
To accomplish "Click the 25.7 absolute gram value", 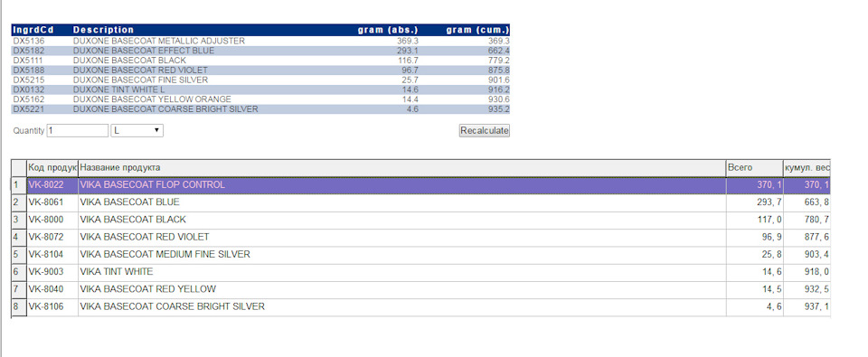I will pyautogui.click(x=410, y=80).
